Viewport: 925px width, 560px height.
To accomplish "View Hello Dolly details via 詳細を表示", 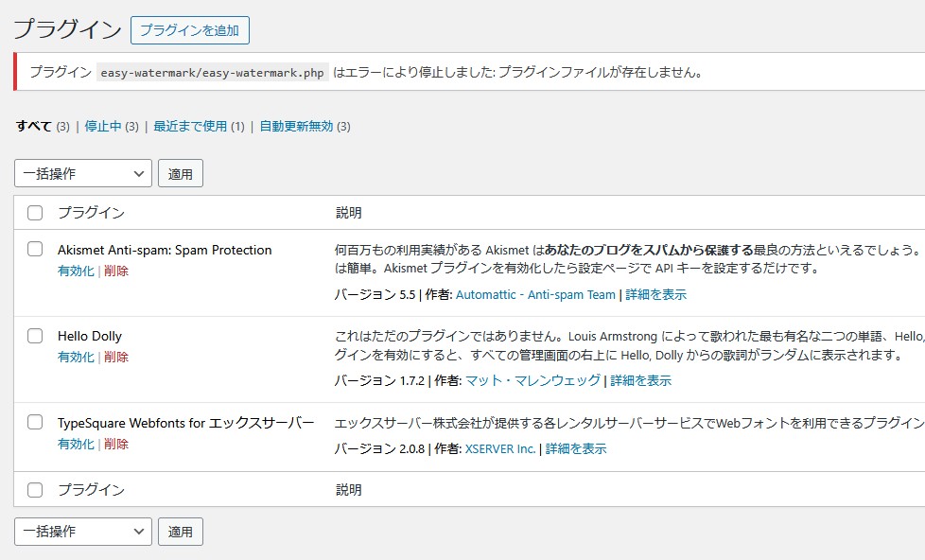I will pos(640,380).
